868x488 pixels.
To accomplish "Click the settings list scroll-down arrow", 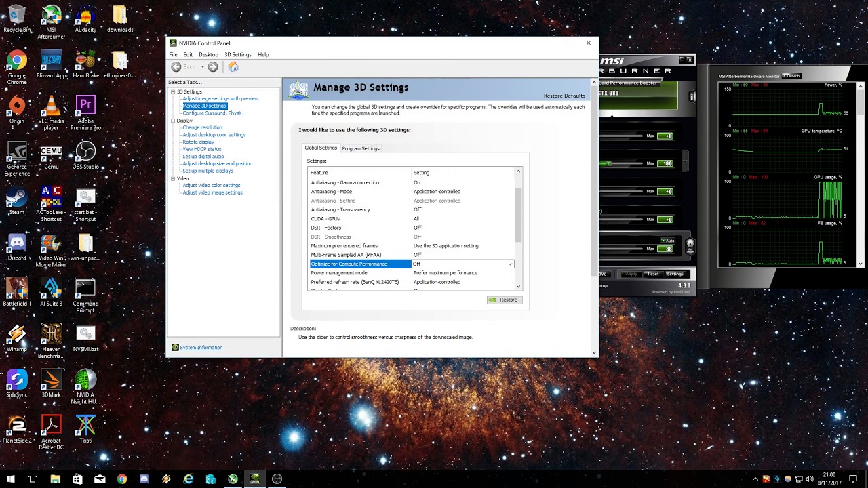I will coord(518,286).
